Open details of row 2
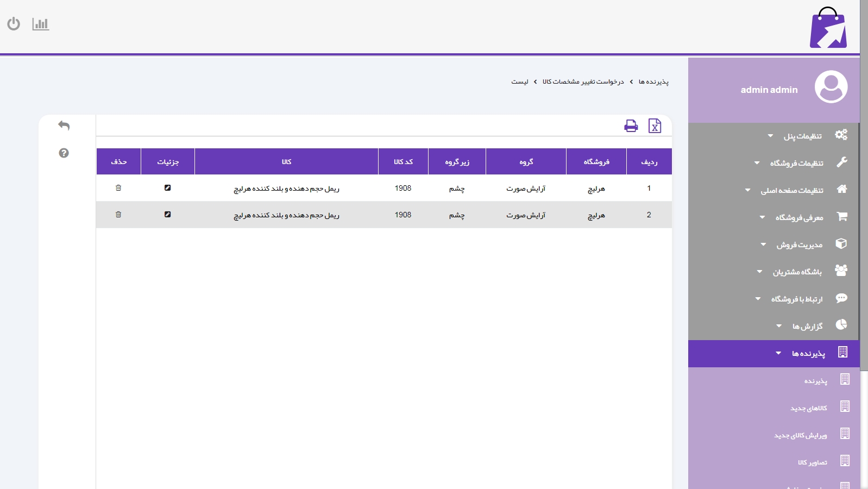Image resolution: width=868 pixels, height=489 pixels. [168, 215]
